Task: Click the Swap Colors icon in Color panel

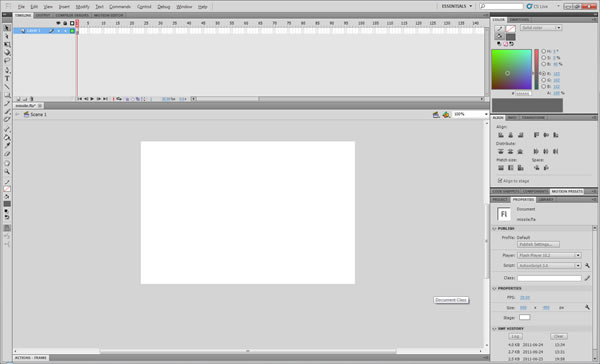Action: [512, 44]
